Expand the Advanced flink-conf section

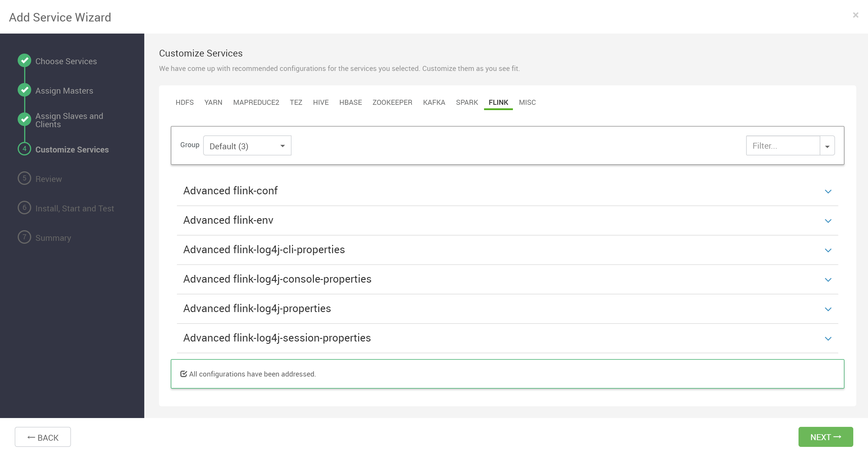(x=828, y=191)
